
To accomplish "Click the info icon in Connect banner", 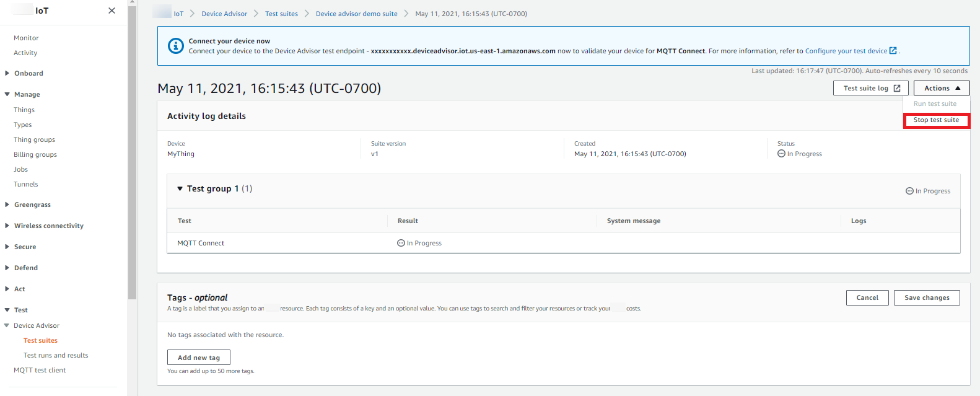I will coord(176,46).
